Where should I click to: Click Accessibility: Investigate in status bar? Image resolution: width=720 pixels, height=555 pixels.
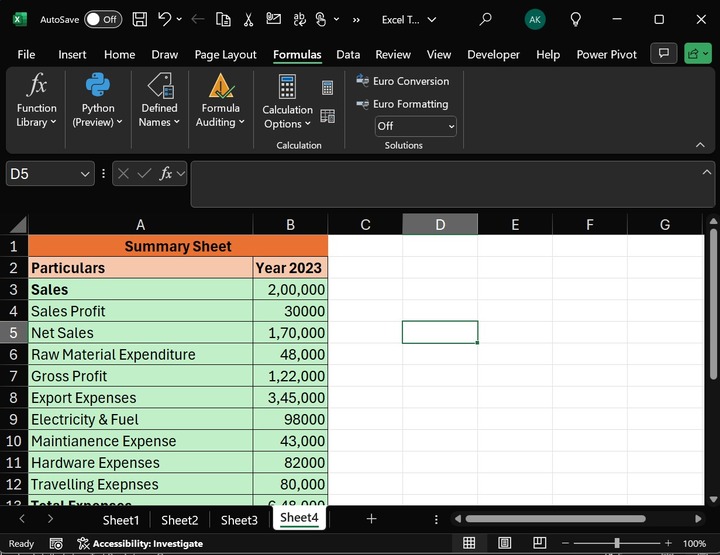140,543
